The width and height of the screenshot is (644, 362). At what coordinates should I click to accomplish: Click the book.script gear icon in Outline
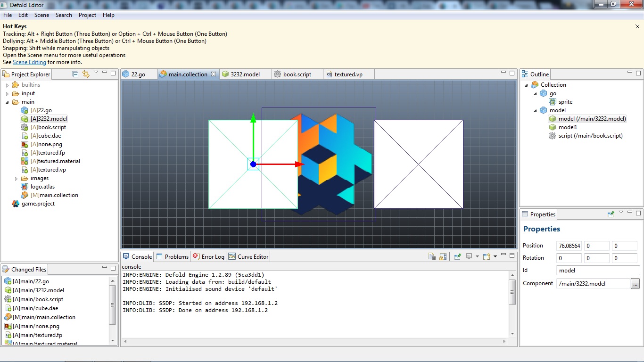point(553,136)
